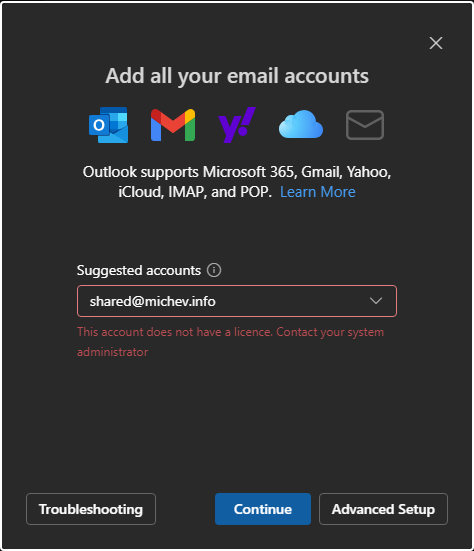Expand the suggested accounts dropdown arrow
This screenshot has width=474, height=551.
(376, 301)
